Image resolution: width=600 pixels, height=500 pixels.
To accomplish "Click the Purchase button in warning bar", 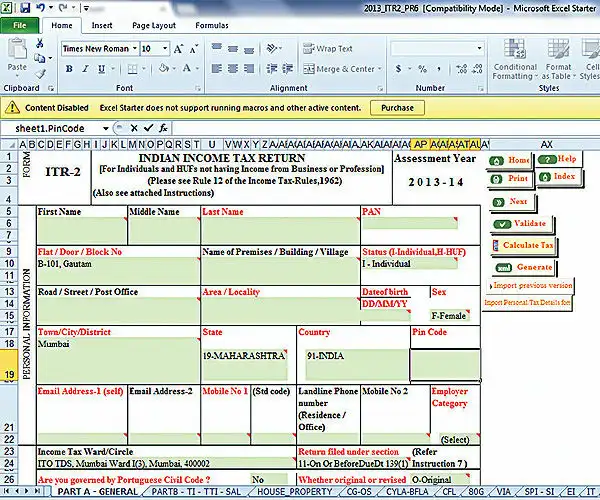I will pyautogui.click(x=397, y=108).
